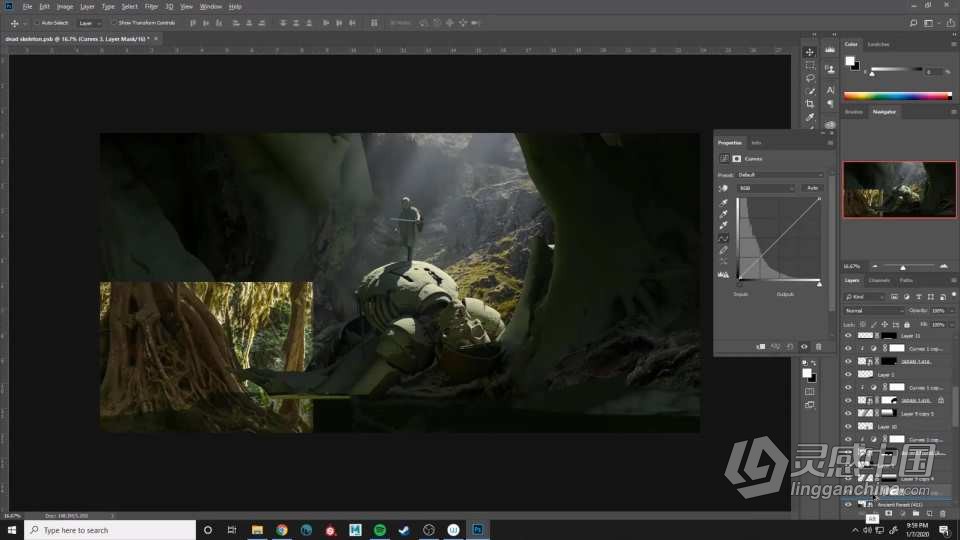Hide Layer 9 copy 5 visibility eye

848,413
